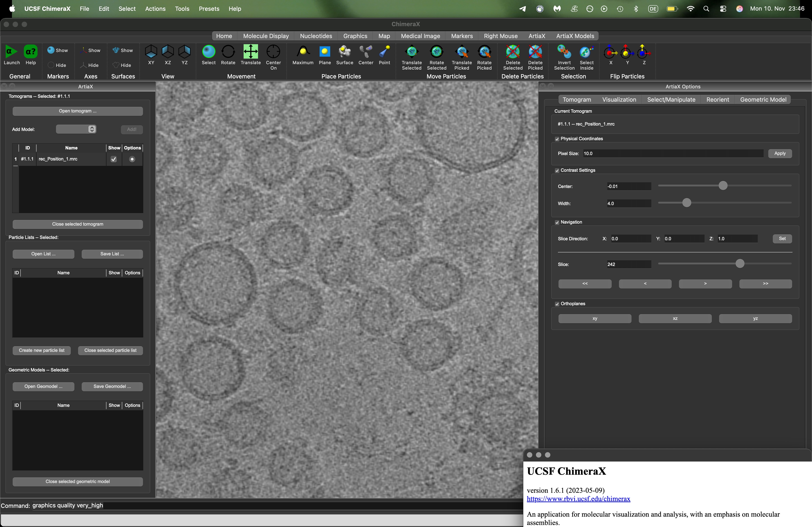Screen dimensions: 812x527
Task: Flip particles along the Y axis
Action: 627,52
